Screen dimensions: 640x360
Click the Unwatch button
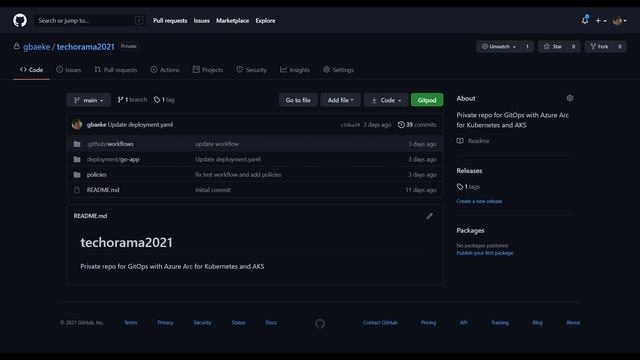tap(499, 47)
